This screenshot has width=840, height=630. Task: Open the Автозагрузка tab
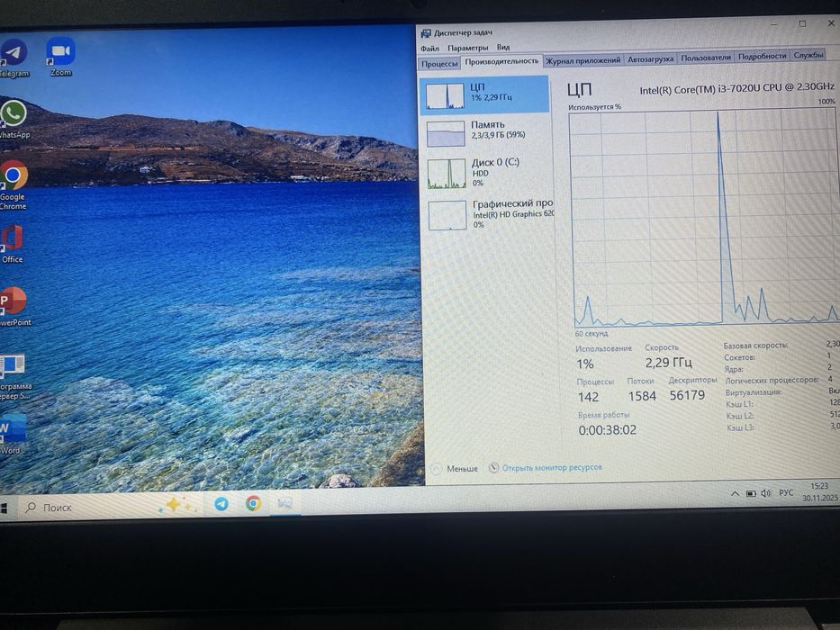(x=650, y=58)
